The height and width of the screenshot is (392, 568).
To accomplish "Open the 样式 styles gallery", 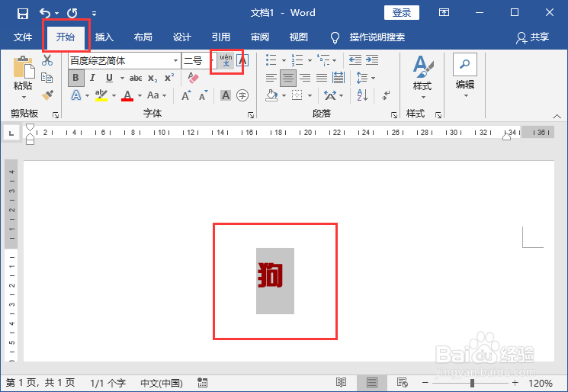I will tap(422, 77).
